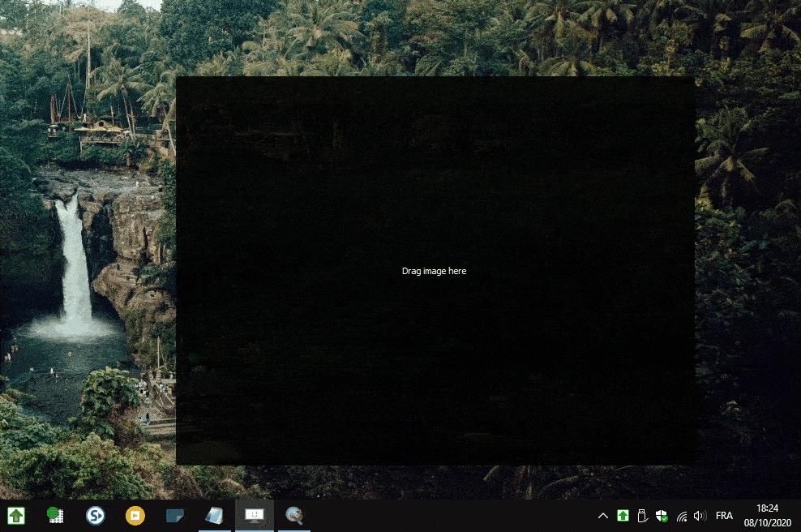Select the smiling monitor app in taskbar
The height and width of the screenshot is (532, 801).
pyautogui.click(x=255, y=515)
